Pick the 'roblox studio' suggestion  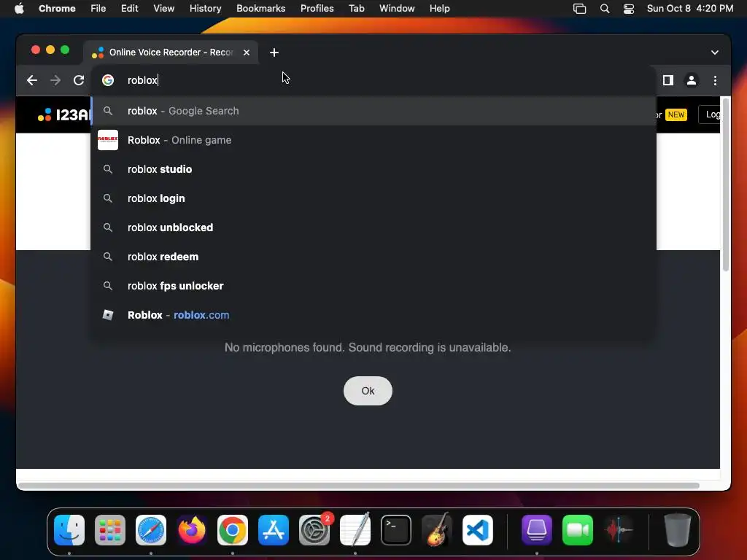click(374, 169)
